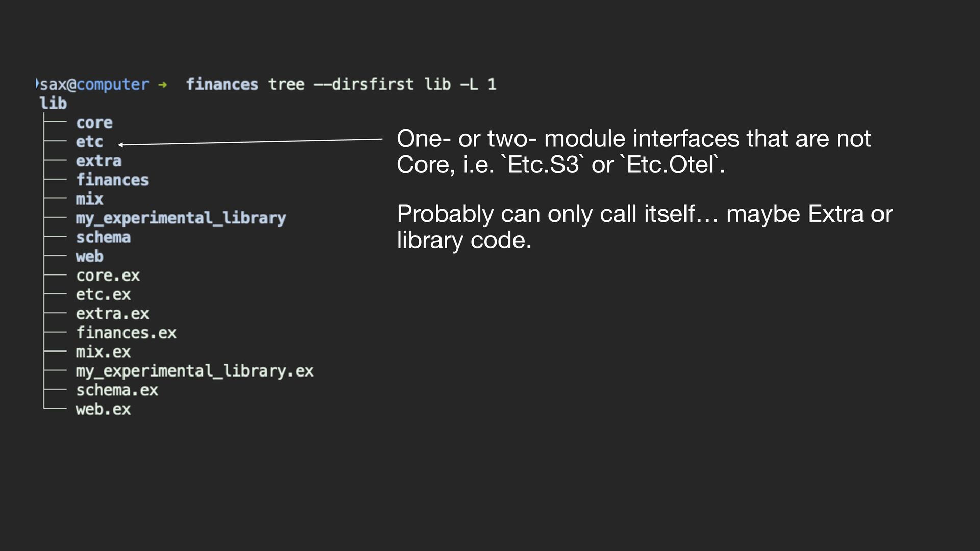Select the 'etc' directory in tree
Screen dimensions: 980x551
tap(89, 142)
